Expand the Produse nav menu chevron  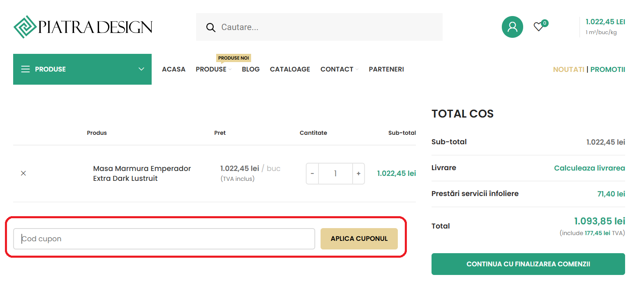tap(230, 69)
